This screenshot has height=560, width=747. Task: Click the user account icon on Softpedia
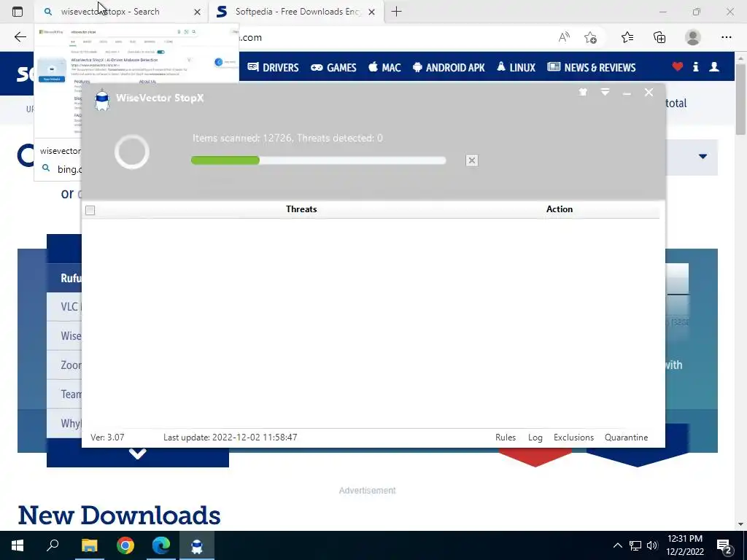coord(714,66)
